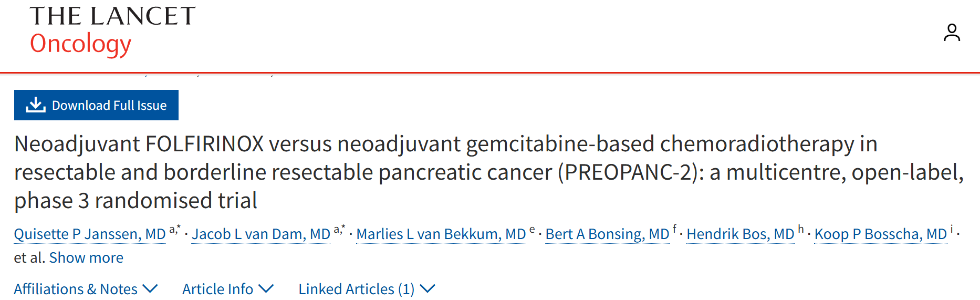This screenshot has height=300, width=980.
Task: Click author Bert A Bonsing, MD
Action: [607, 234]
